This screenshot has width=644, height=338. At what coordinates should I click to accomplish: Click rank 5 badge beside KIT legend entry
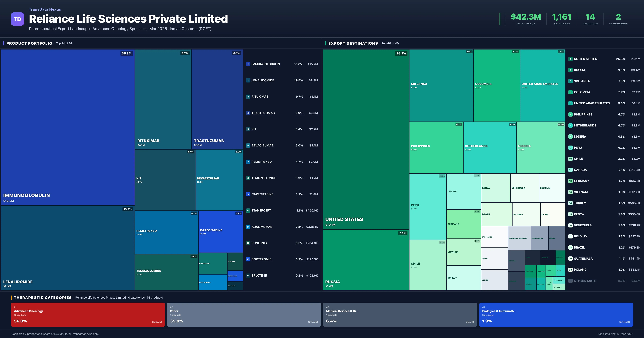click(248, 129)
